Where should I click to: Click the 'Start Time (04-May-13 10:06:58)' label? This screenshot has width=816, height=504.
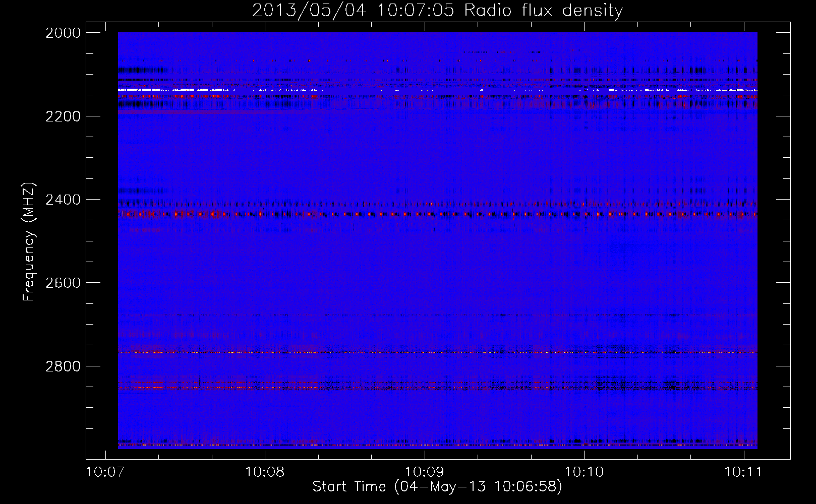(x=437, y=486)
